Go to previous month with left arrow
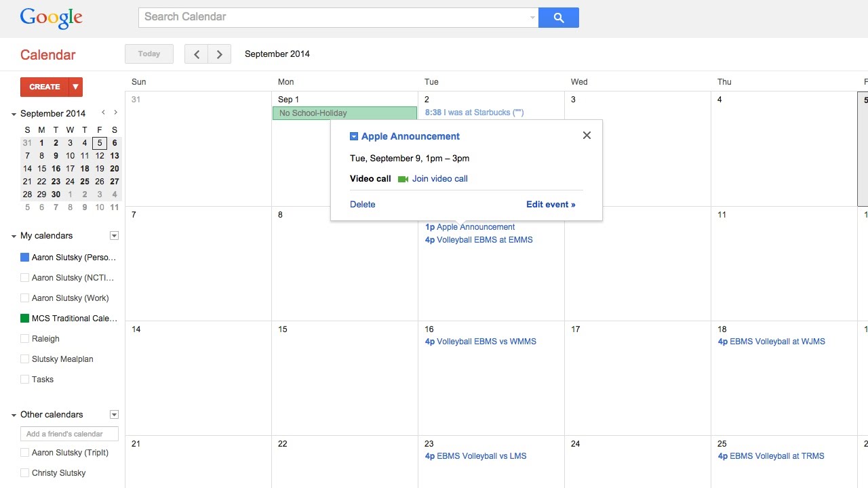 (196, 54)
